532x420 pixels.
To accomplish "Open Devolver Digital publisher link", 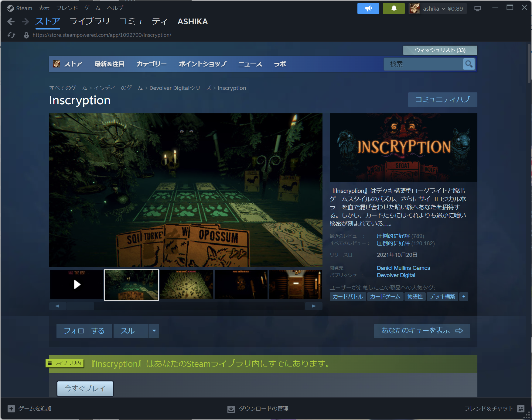I will click(x=396, y=275).
